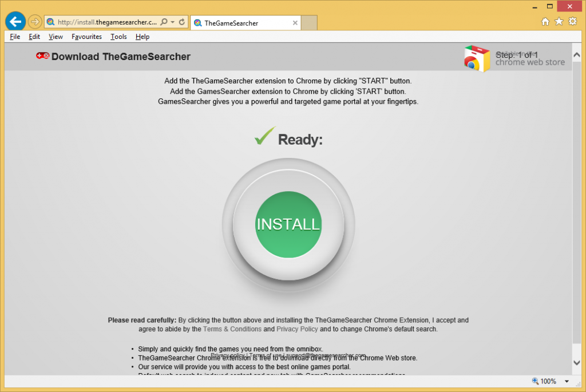The image size is (586, 392).
Task: Click the scrollbar down arrow
Action: [x=577, y=363]
